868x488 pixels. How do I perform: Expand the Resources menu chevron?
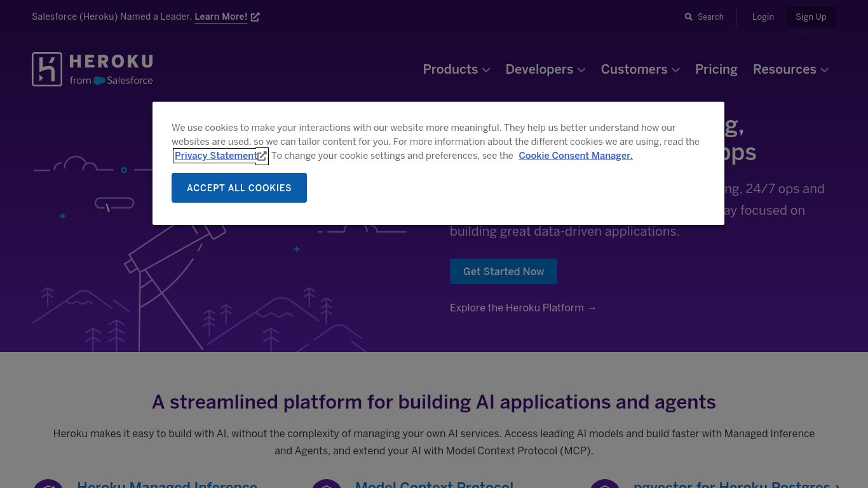pos(825,70)
